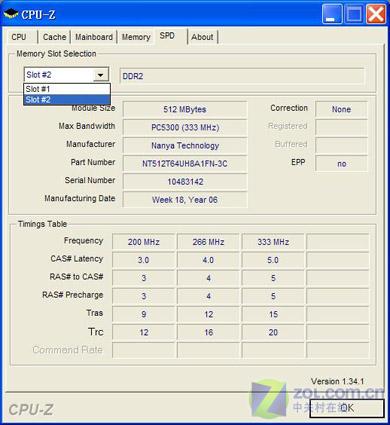Switch to the CPU tab
390x425 pixels.
pyautogui.click(x=19, y=37)
